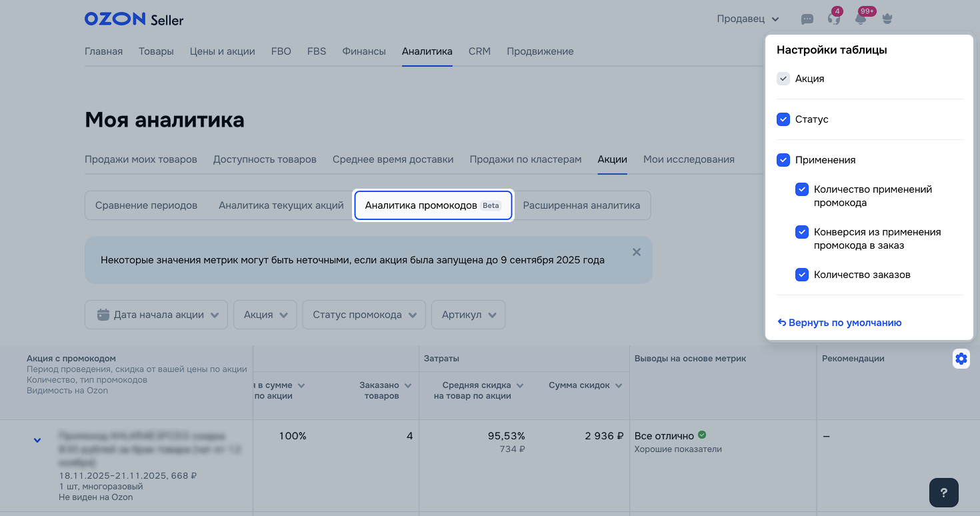Screen dimensions: 980x516
Task: Expand the promo code row chevron
Action: (x=37, y=441)
